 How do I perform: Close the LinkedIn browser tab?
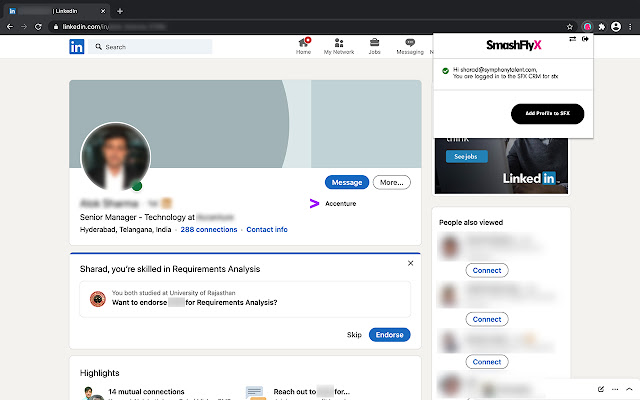[103, 11]
